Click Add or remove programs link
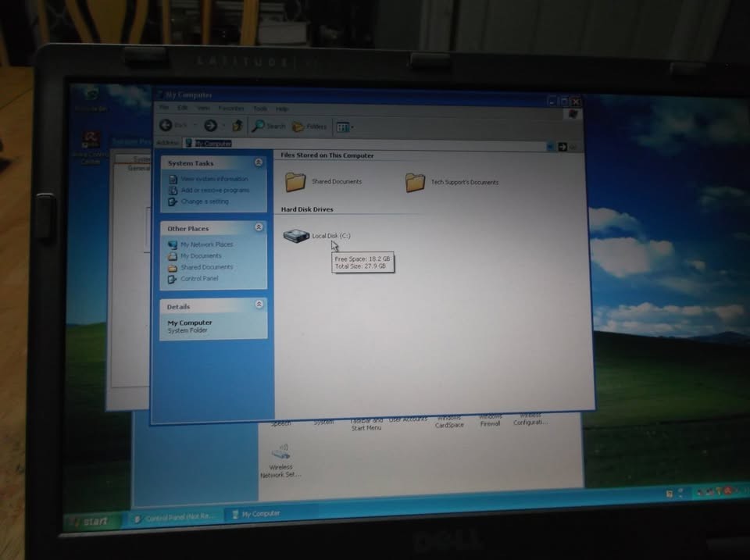The image size is (750, 560). (216, 190)
